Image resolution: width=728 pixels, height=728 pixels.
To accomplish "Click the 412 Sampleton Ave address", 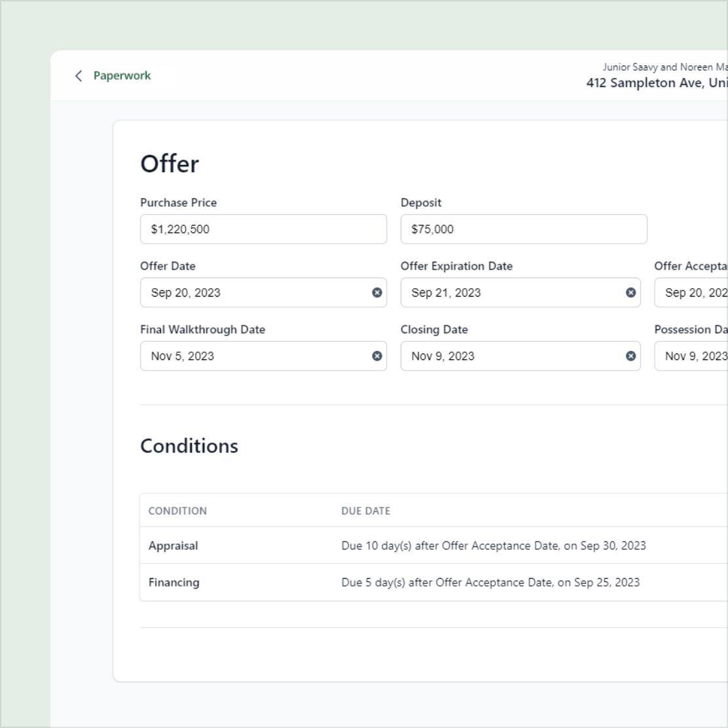I will pos(657,82).
